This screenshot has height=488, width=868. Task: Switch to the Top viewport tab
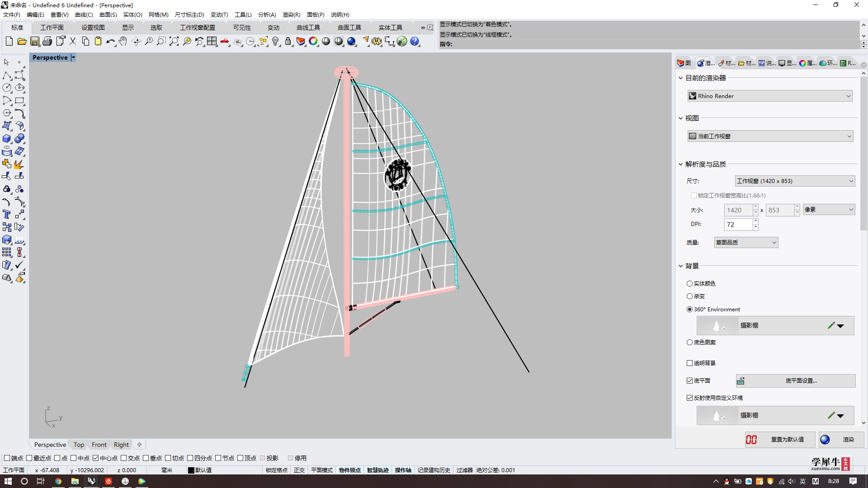pos(79,445)
